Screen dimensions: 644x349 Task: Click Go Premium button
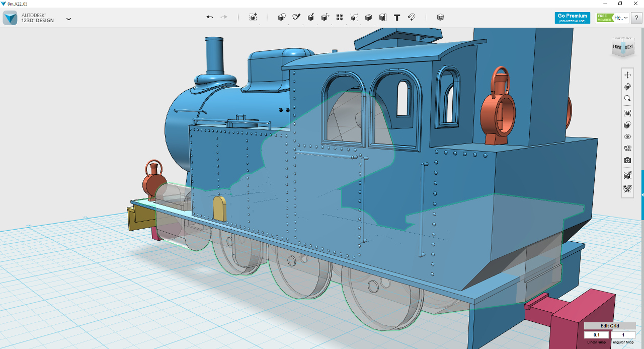pyautogui.click(x=573, y=18)
